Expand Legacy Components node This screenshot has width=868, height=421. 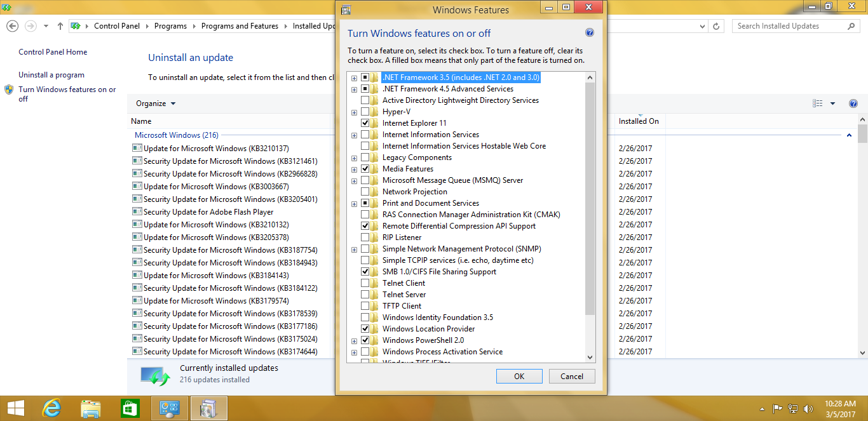[x=354, y=158]
